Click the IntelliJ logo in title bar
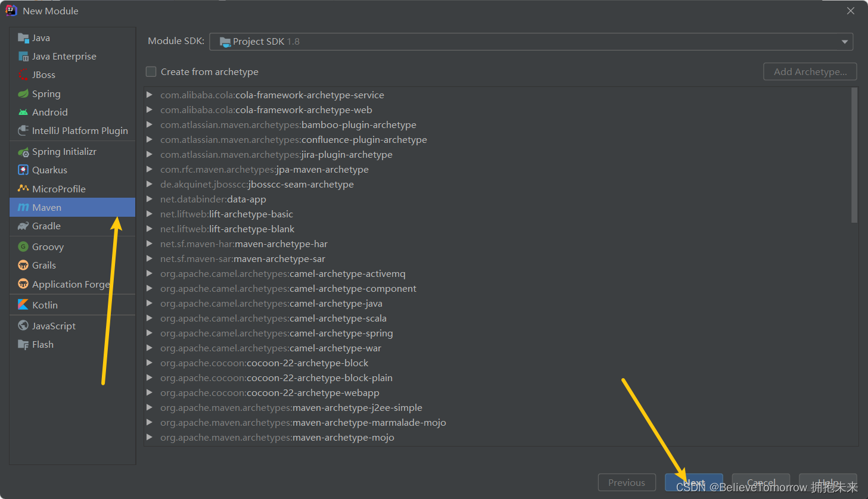Image resolution: width=868 pixels, height=499 pixels. pyautogui.click(x=11, y=11)
